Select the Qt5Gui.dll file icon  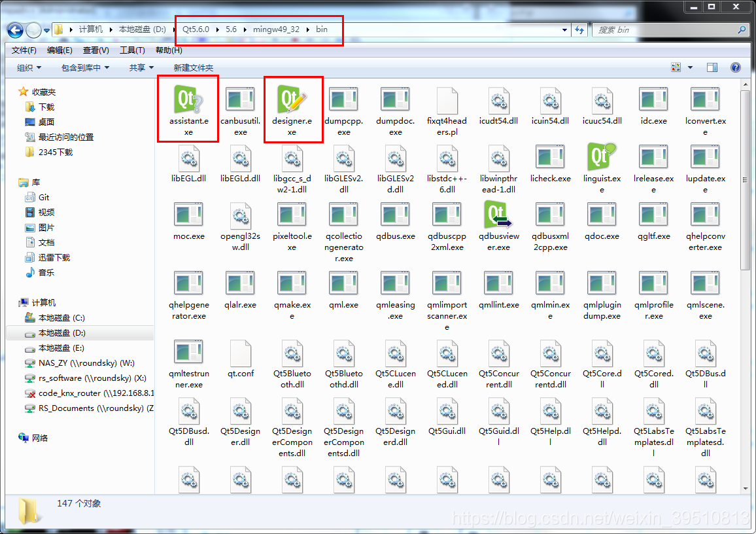pos(447,410)
